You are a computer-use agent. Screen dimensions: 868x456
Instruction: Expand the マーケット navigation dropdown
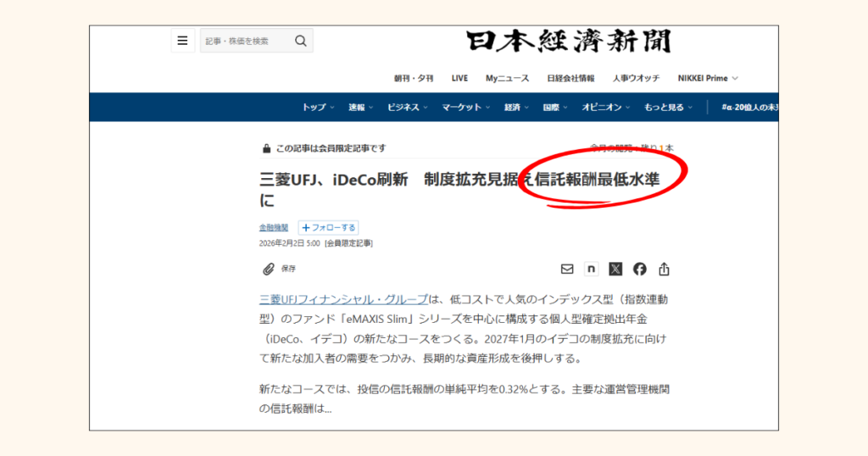click(465, 107)
